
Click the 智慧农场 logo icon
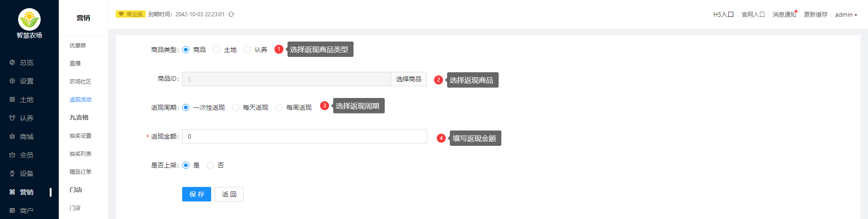point(29,19)
